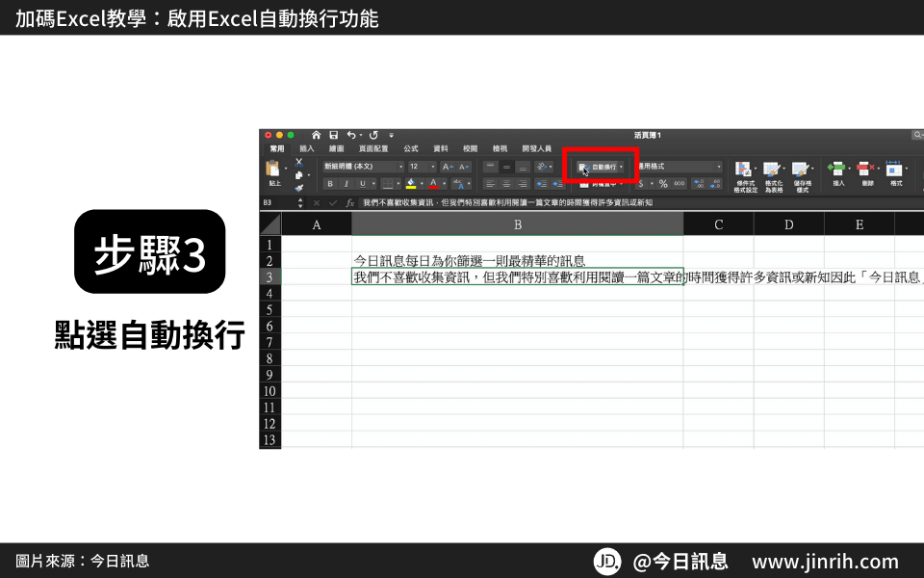924x578 pixels.
Task: Toggle underline formatting
Action: click(x=363, y=184)
